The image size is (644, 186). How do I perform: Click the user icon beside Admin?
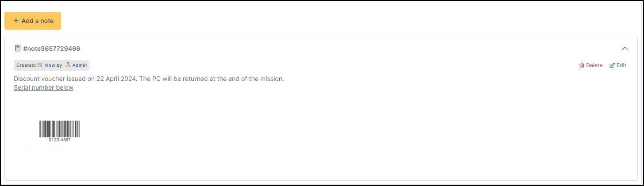pos(68,65)
